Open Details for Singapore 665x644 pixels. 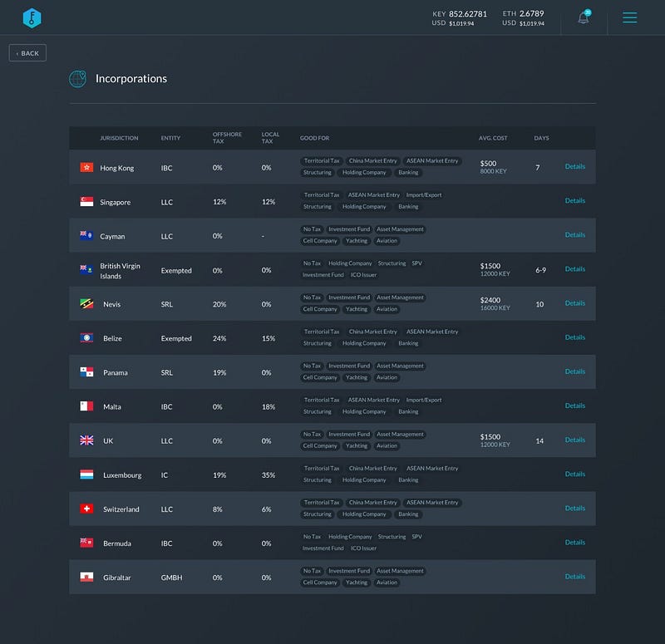click(x=574, y=200)
